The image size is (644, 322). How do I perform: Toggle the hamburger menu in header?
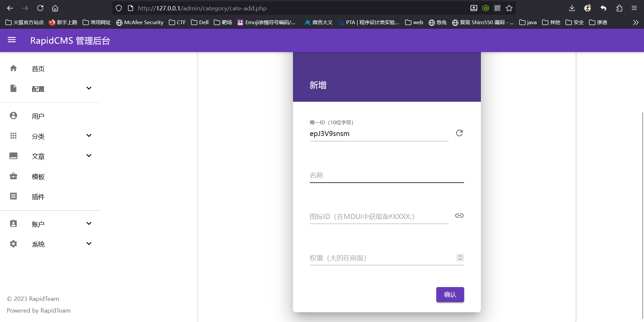pyautogui.click(x=12, y=40)
